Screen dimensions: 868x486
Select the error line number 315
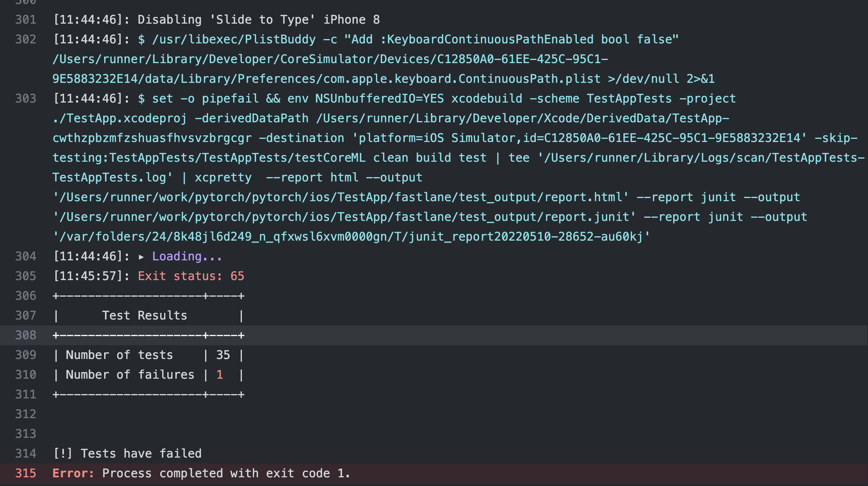pos(26,473)
